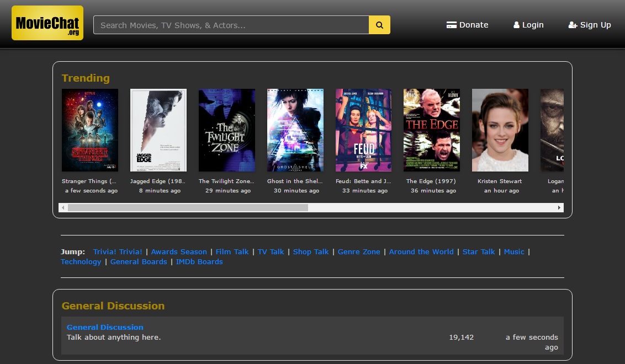Click the yellow search magnifier button
The image size is (625, 364).
(x=379, y=25)
